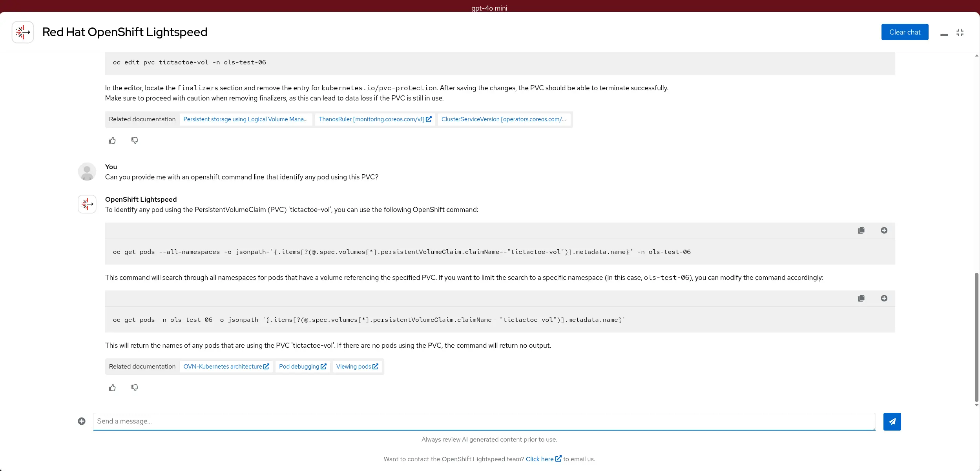Viewport: 980px width, 471px height.
Task: Thumbs down the pod identification response
Action: [135, 388]
